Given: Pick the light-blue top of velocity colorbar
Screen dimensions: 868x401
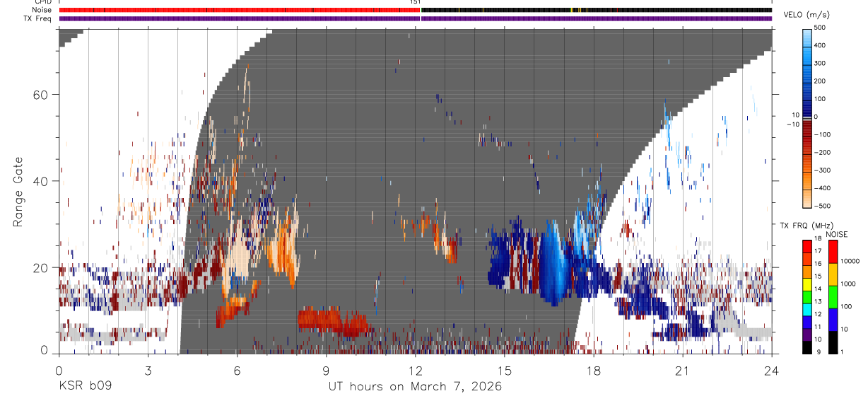Looking at the screenshot, I should click(x=807, y=37).
